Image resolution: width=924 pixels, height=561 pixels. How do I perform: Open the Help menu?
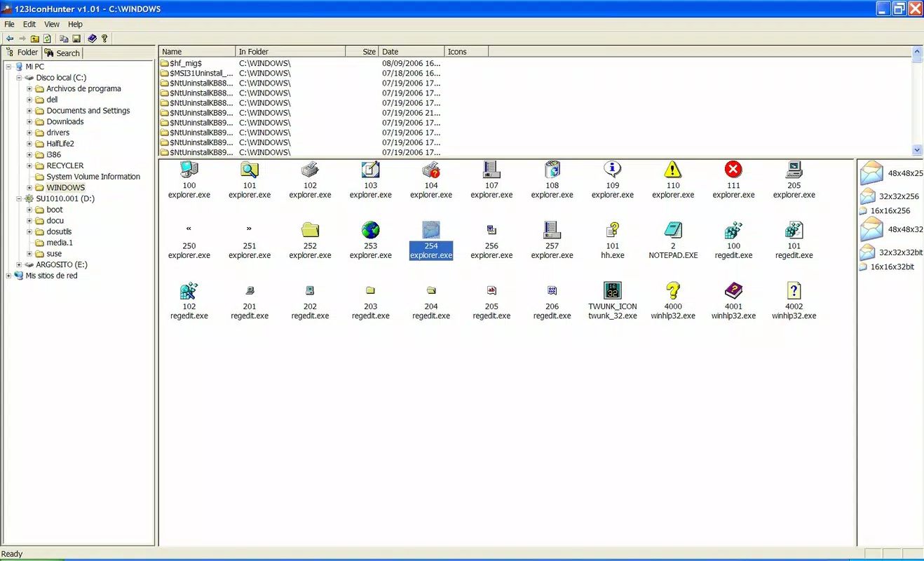[75, 24]
